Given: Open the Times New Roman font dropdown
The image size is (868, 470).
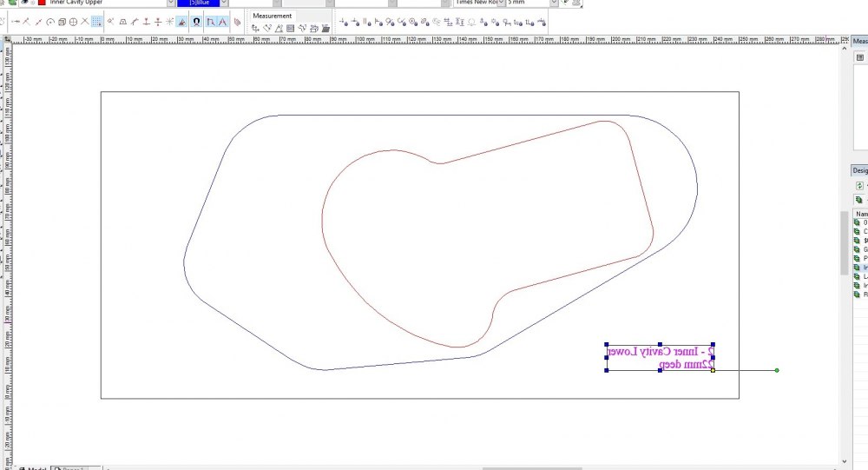Looking at the screenshot, I should [501, 3].
